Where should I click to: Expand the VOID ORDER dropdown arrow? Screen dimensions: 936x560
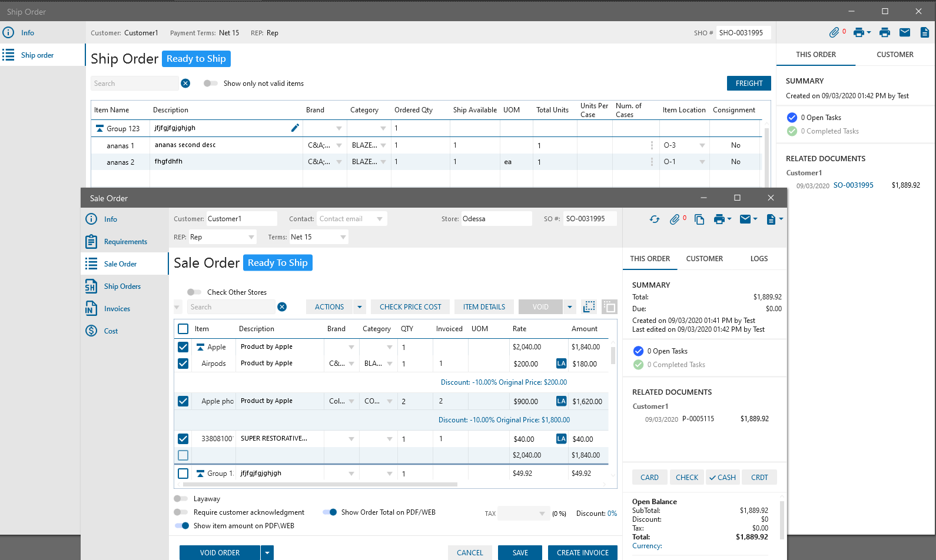(x=267, y=553)
